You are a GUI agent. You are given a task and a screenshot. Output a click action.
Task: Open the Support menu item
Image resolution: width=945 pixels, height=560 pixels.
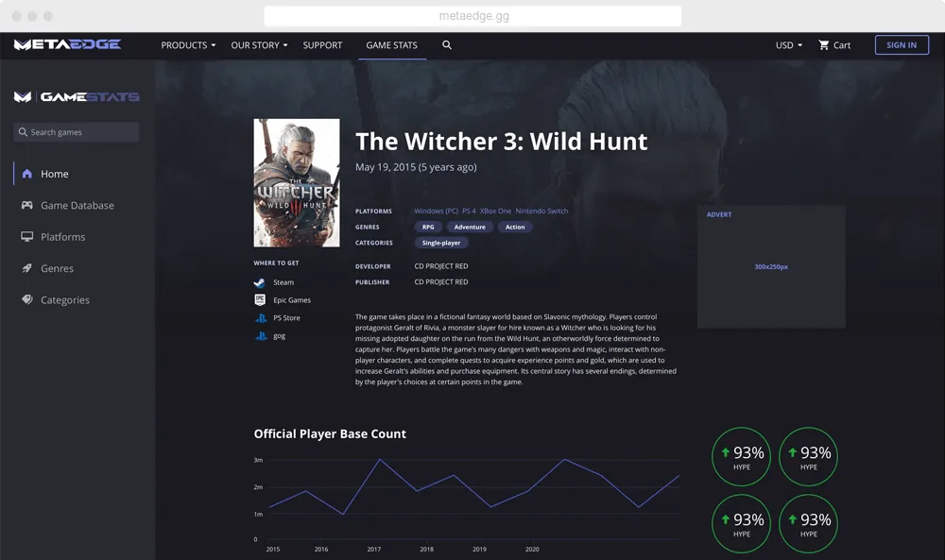pyautogui.click(x=322, y=45)
